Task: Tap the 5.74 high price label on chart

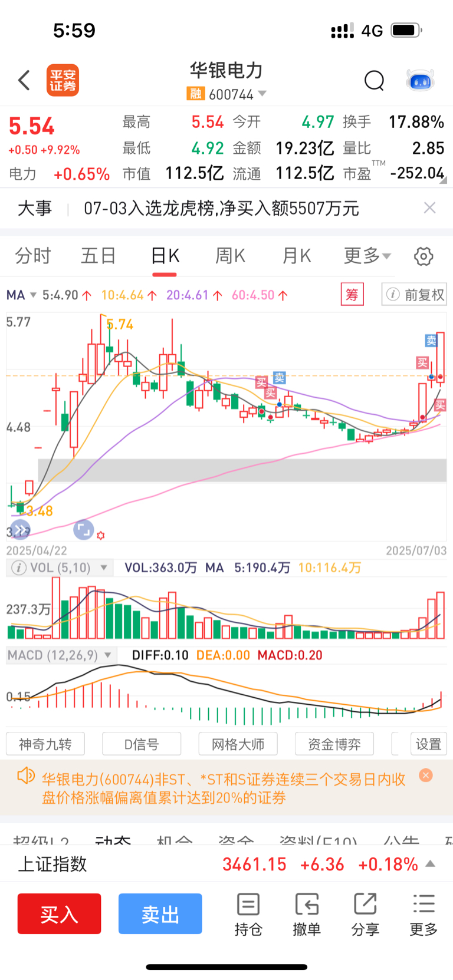Action: click(120, 324)
